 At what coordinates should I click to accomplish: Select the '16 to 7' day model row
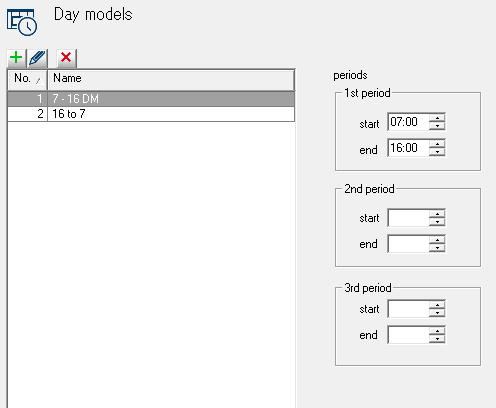click(x=151, y=114)
